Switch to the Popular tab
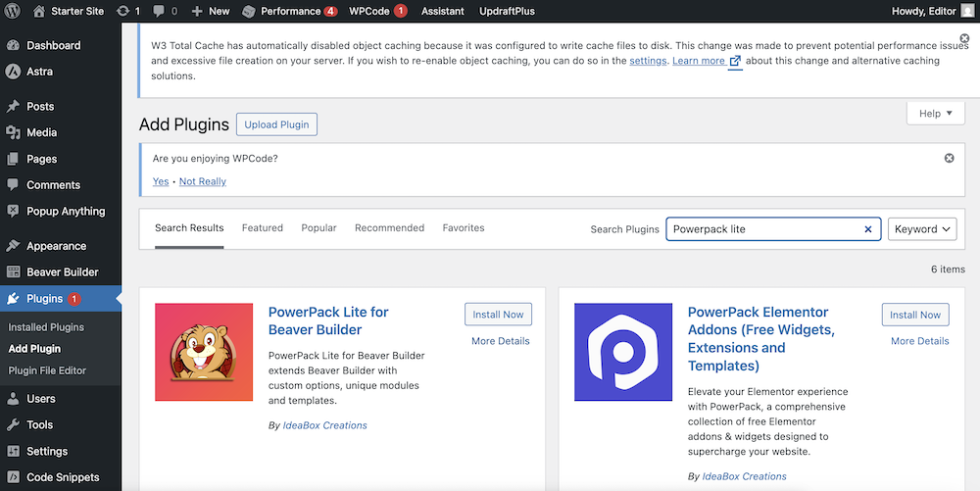The width and height of the screenshot is (980, 491). [318, 228]
